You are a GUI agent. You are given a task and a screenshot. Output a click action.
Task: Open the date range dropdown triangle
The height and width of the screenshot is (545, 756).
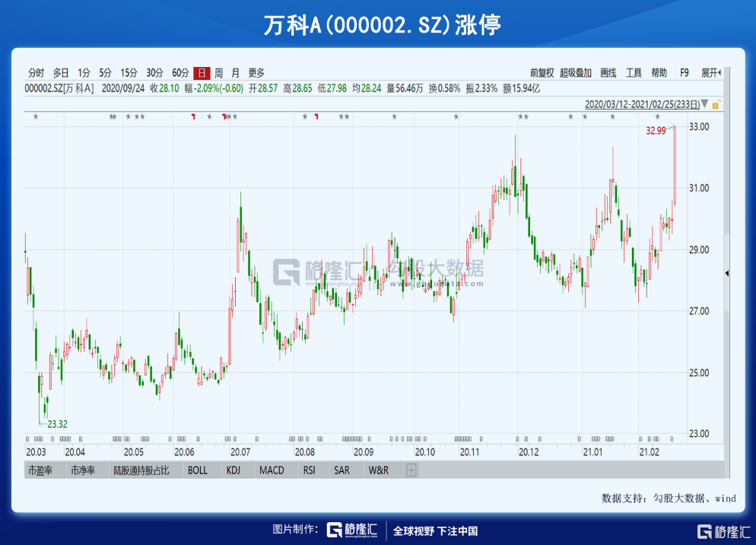coord(705,104)
